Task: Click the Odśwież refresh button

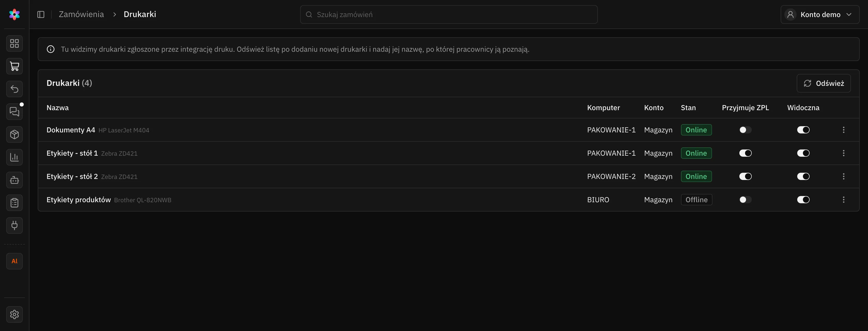Action: click(823, 83)
